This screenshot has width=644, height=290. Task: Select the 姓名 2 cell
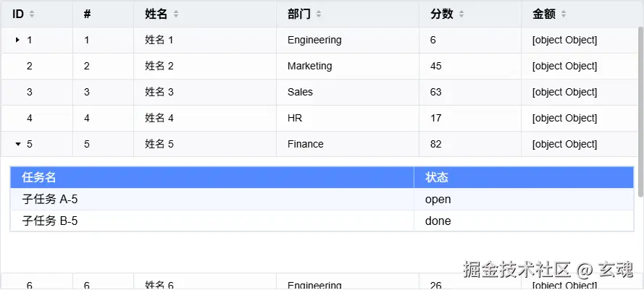click(159, 66)
